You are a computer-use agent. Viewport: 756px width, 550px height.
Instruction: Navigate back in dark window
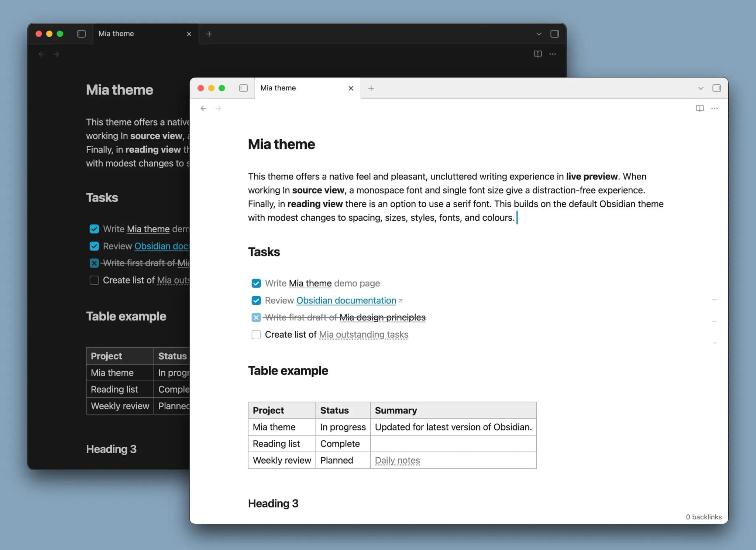[41, 54]
